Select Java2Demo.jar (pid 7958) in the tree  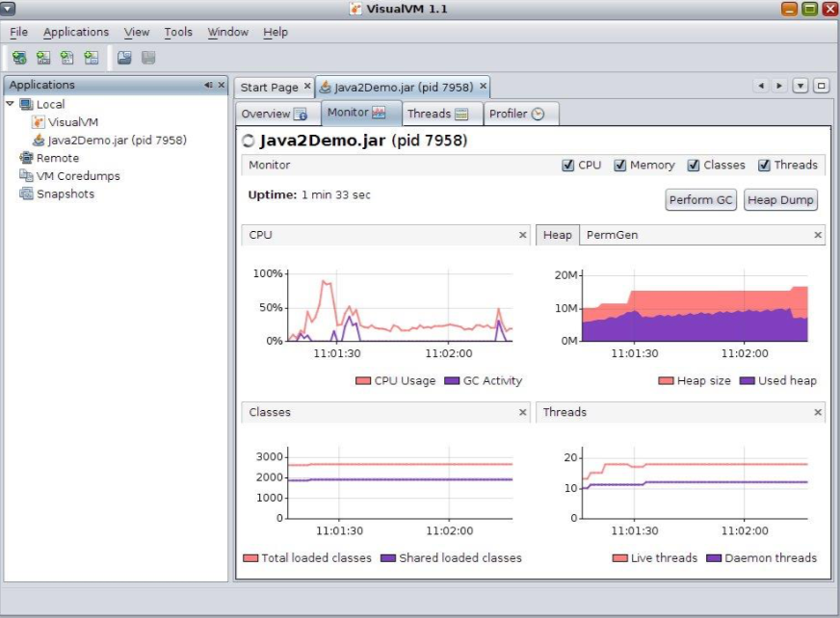tap(110, 140)
